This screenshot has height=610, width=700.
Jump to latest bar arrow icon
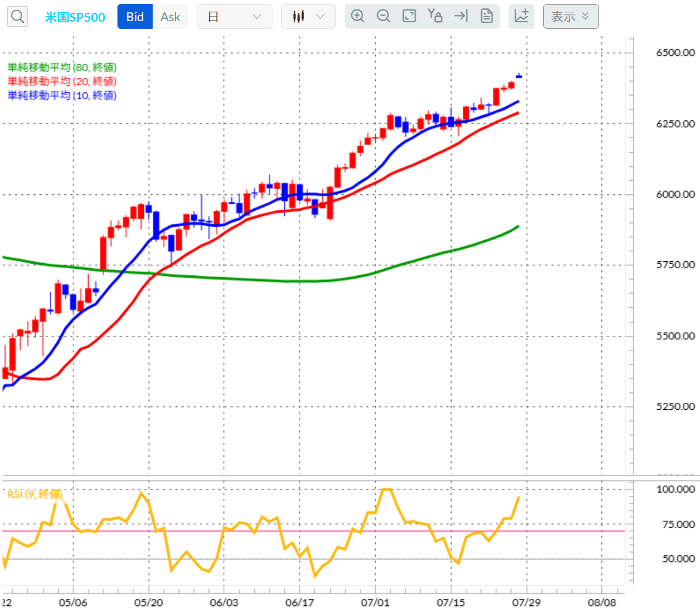click(x=461, y=16)
